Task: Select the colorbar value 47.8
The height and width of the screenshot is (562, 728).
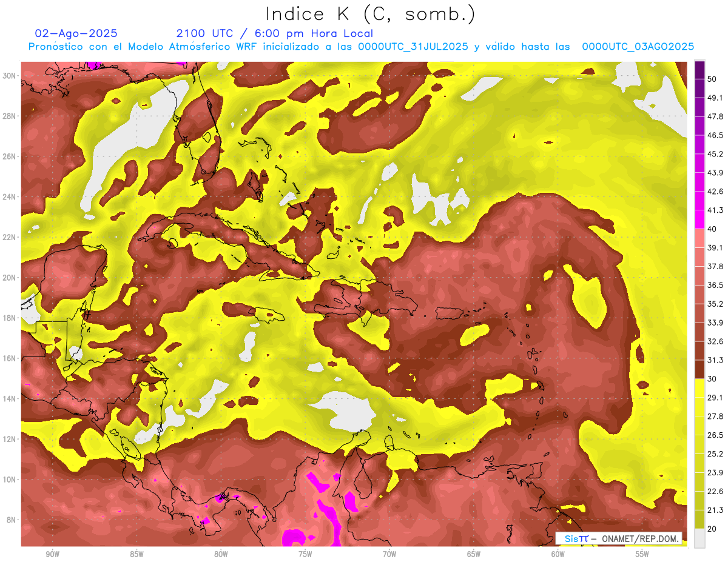Action: point(715,116)
